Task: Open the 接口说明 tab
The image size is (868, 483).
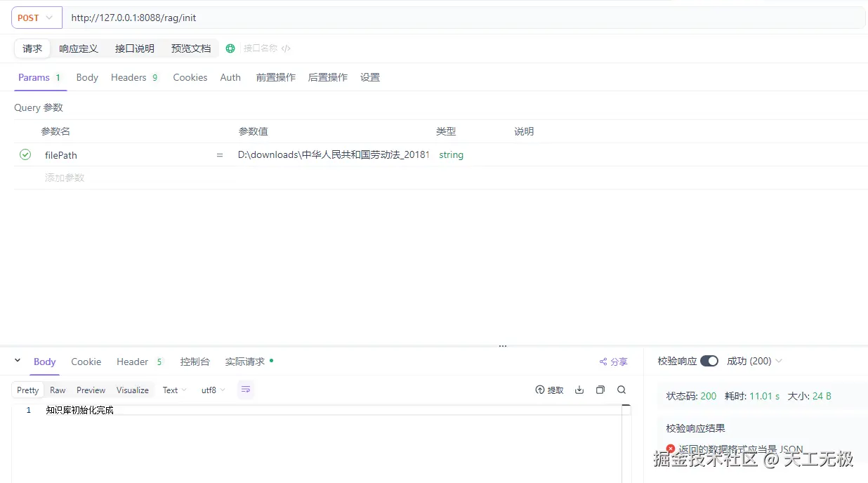Action: (135, 48)
